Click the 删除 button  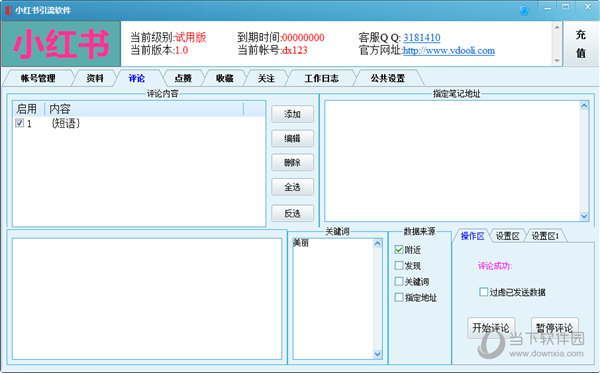[292, 163]
